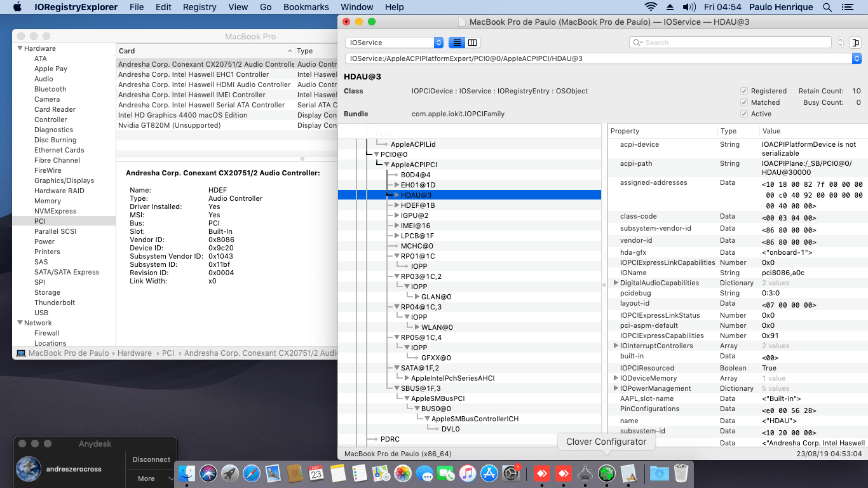This screenshot has height=488, width=868.
Task: Open Trash from the Dock
Action: [x=681, y=473]
